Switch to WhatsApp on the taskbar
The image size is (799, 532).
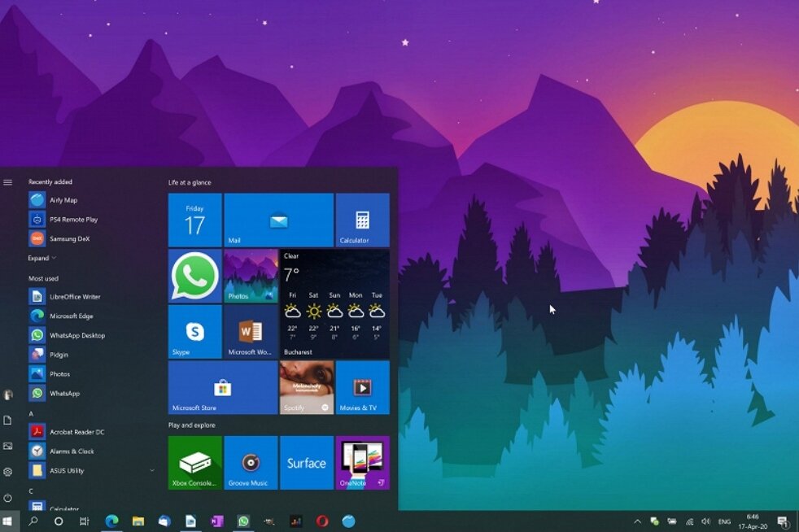tap(243, 521)
